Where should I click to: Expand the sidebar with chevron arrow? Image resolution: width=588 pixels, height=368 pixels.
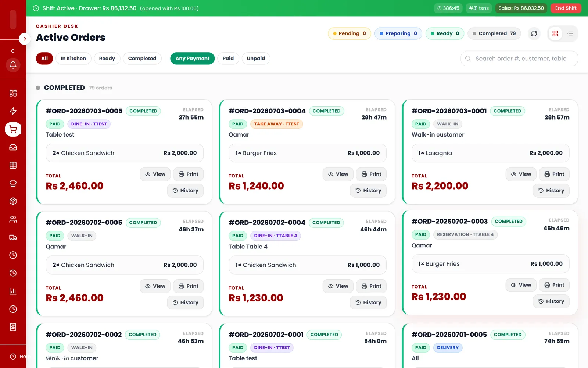[24, 39]
